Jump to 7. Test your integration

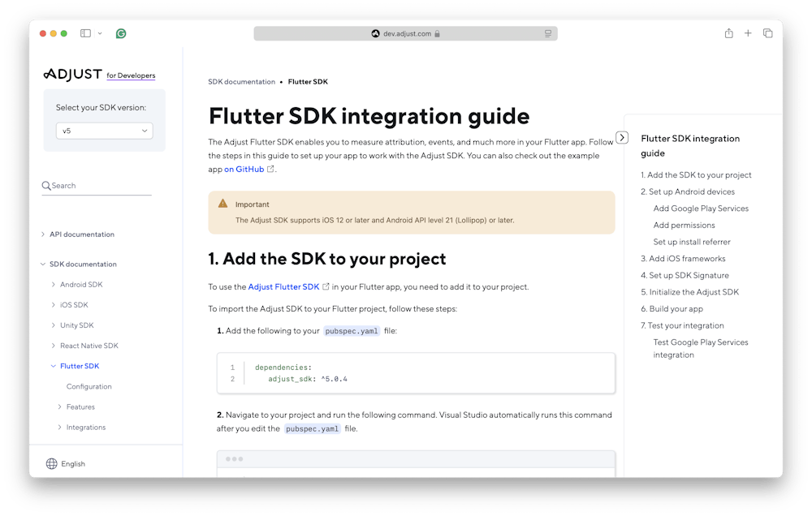683,325
